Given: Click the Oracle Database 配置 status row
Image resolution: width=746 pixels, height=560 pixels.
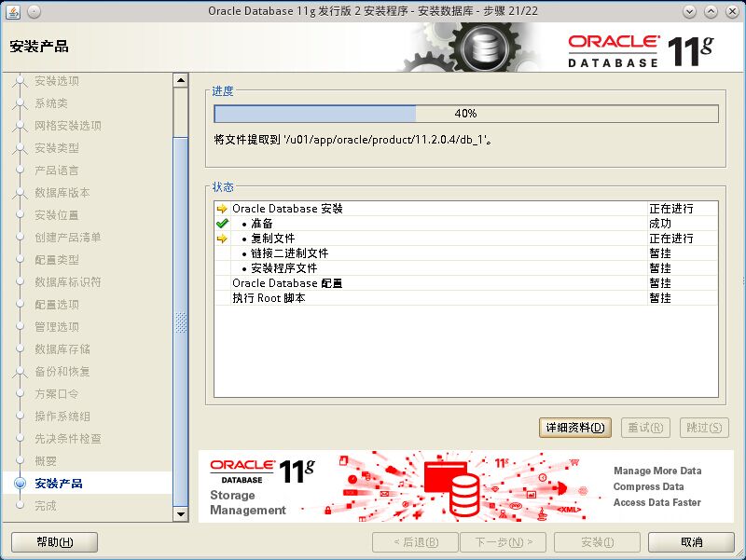Looking at the screenshot, I should click(x=466, y=283).
